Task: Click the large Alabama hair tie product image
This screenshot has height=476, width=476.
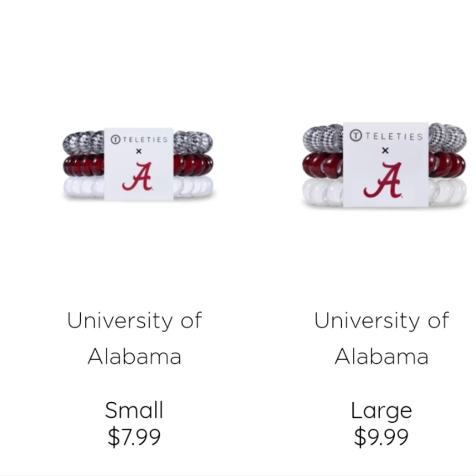Action: [384, 165]
